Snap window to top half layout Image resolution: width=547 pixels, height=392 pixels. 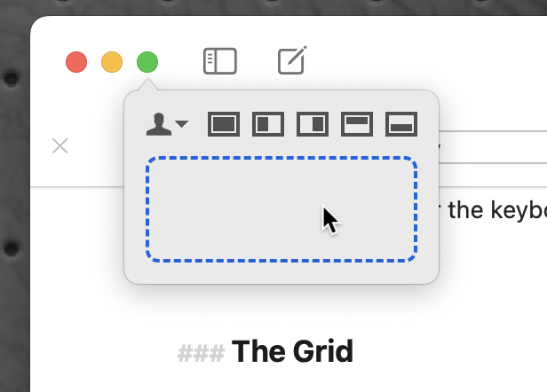(x=357, y=124)
